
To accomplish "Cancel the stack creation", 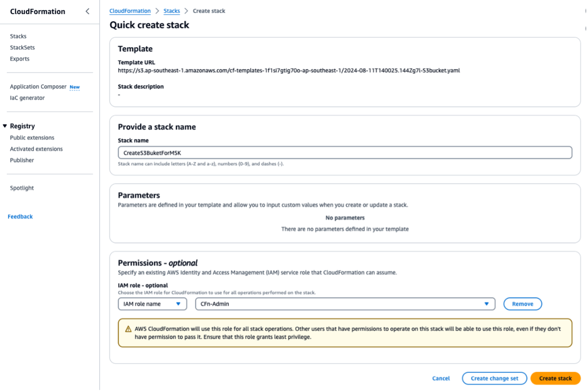I will [441, 378].
